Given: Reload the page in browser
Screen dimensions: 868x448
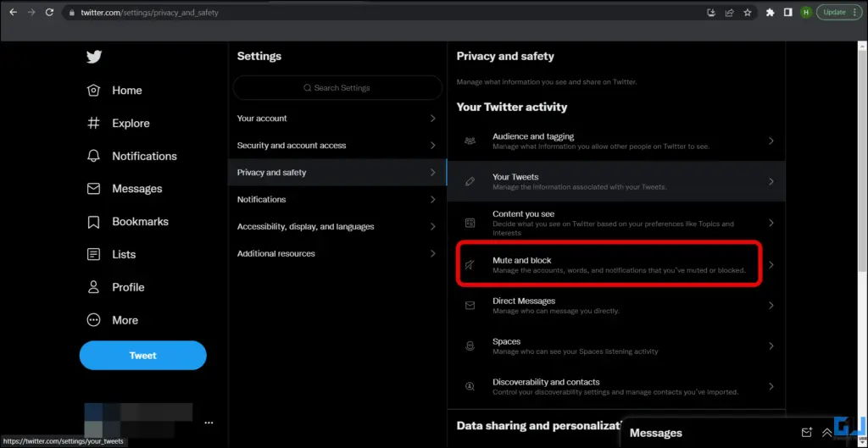Looking at the screenshot, I should click(49, 12).
